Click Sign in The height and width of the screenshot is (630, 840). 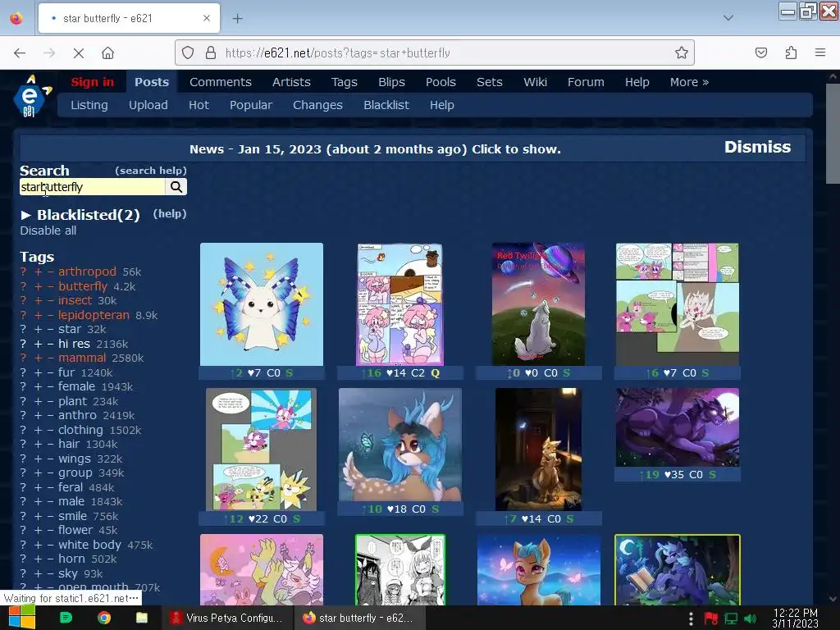click(92, 82)
